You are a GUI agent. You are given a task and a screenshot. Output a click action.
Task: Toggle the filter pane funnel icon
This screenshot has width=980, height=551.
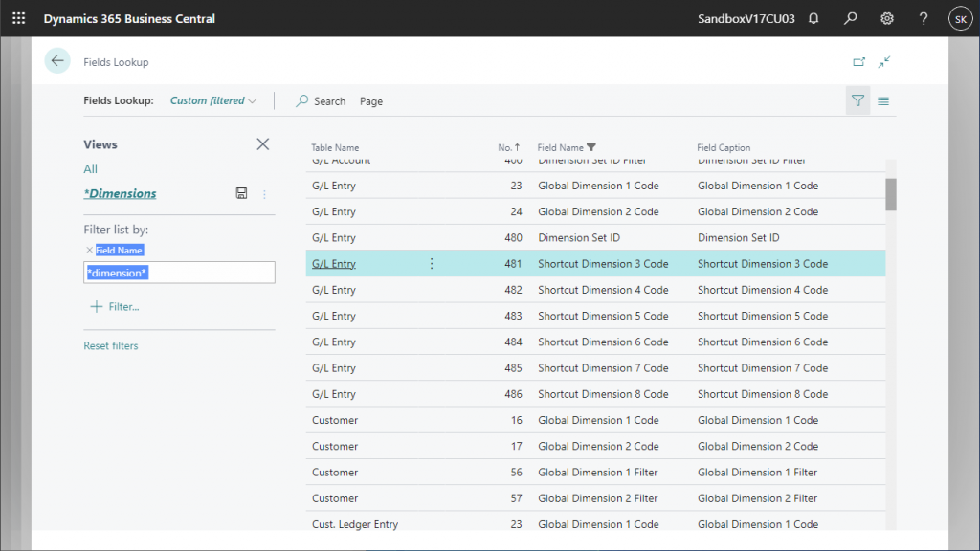point(857,100)
